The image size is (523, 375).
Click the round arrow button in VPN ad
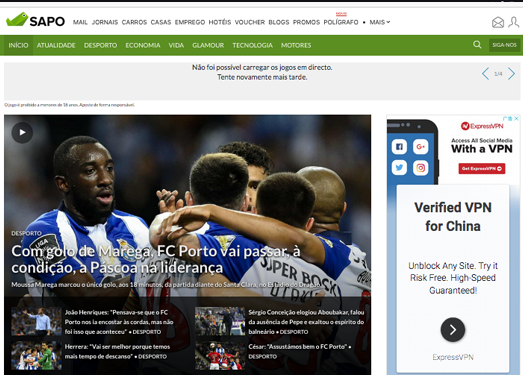point(453,330)
